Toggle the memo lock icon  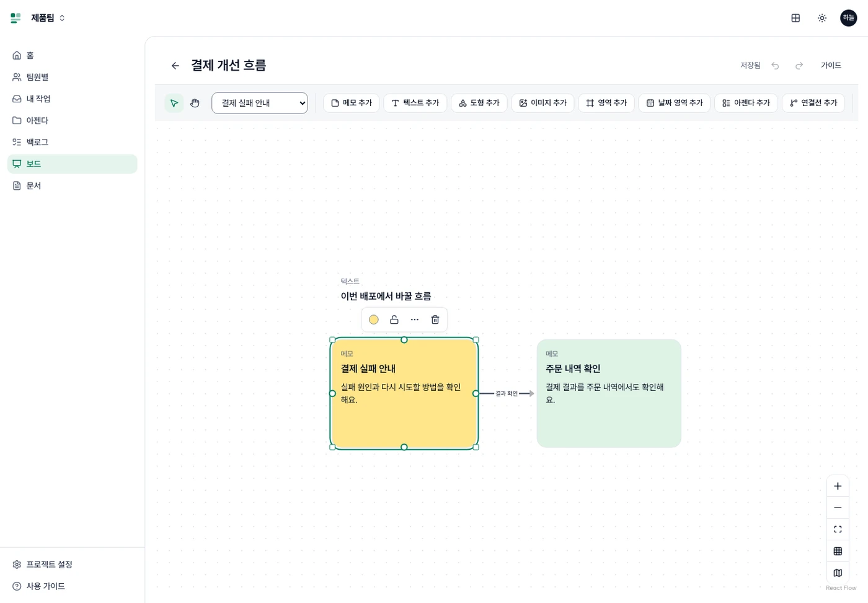pos(394,319)
